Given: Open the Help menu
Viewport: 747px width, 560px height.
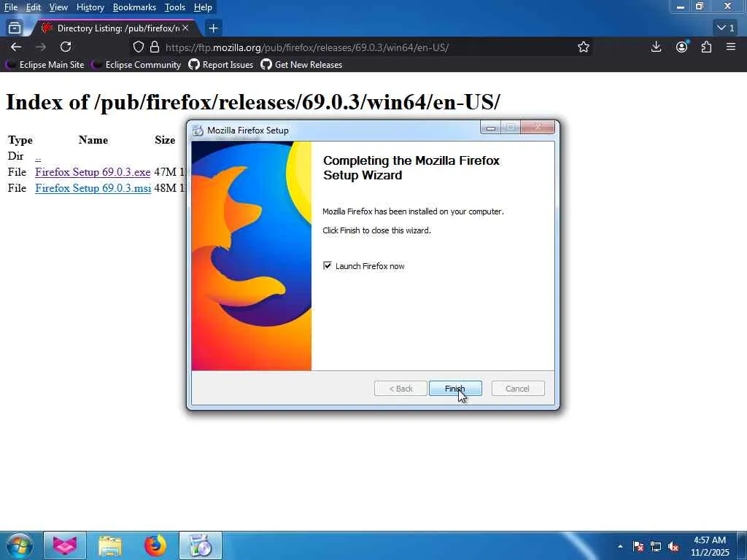Looking at the screenshot, I should click(203, 7).
